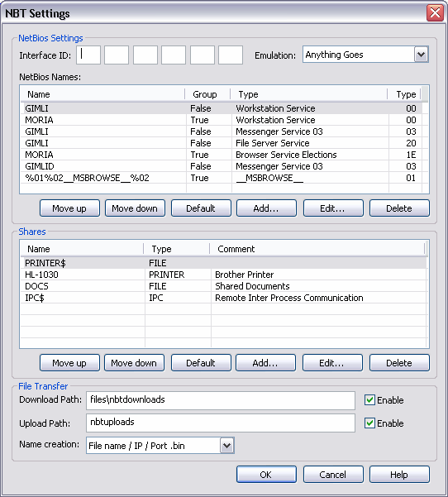The height and width of the screenshot is (497, 448).
Task: Select the IPC$ share row
Action: point(223,298)
